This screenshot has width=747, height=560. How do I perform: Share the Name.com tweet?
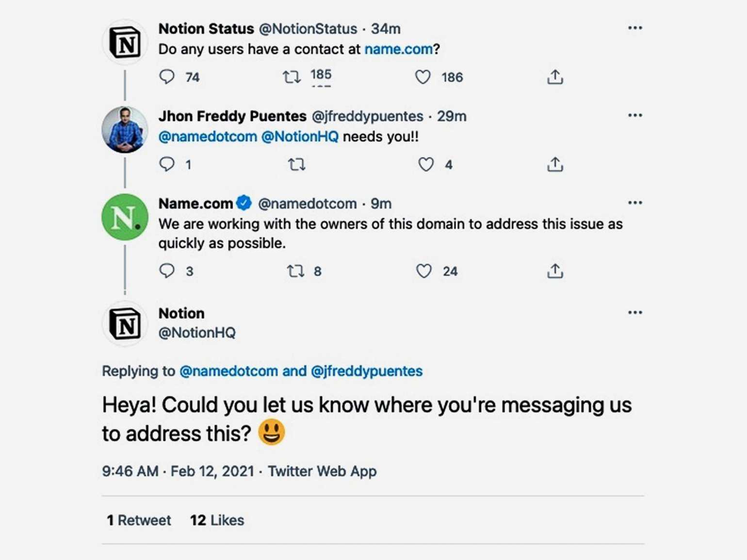tap(555, 271)
